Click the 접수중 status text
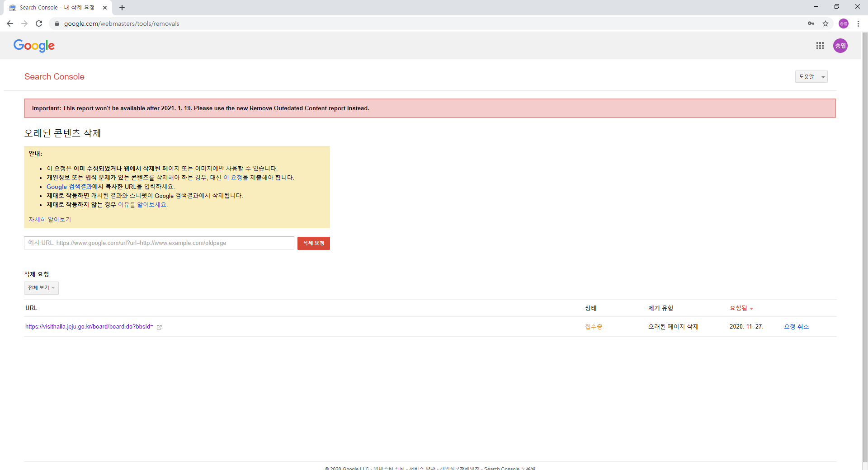This screenshot has width=868, height=470. (x=594, y=327)
